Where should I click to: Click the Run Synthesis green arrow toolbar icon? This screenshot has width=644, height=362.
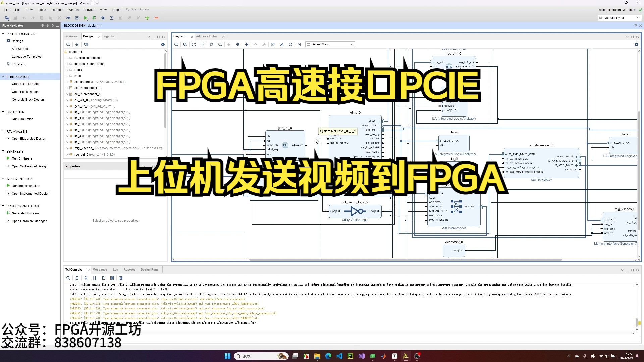[x=85, y=18]
